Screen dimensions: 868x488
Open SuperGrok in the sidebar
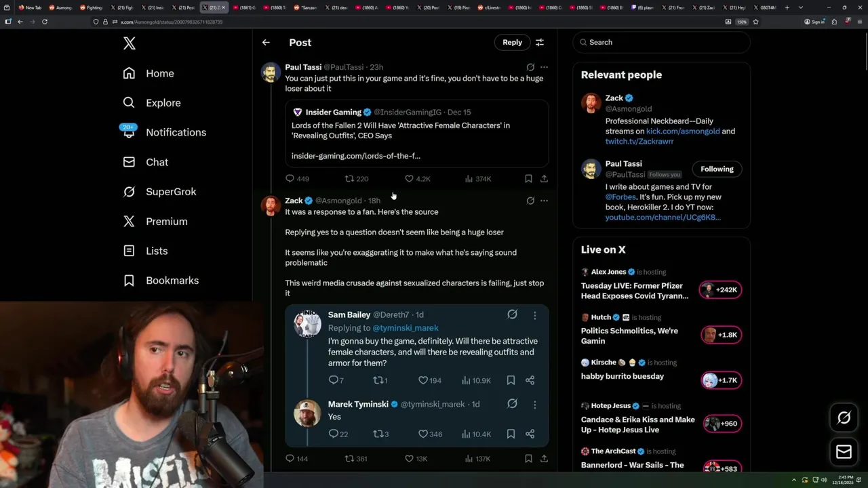159,192
